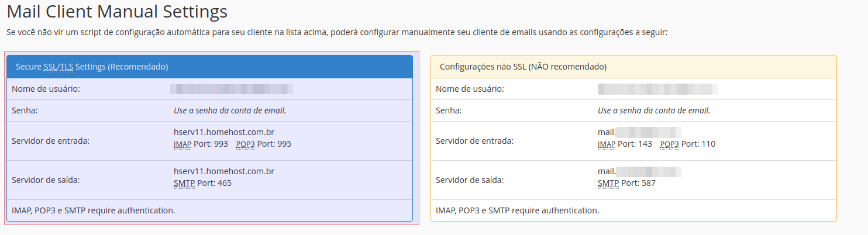Image resolution: width=868 pixels, height=235 pixels.
Task: Click the Secure SSL/TLS Settings panel header
Action: coord(209,67)
